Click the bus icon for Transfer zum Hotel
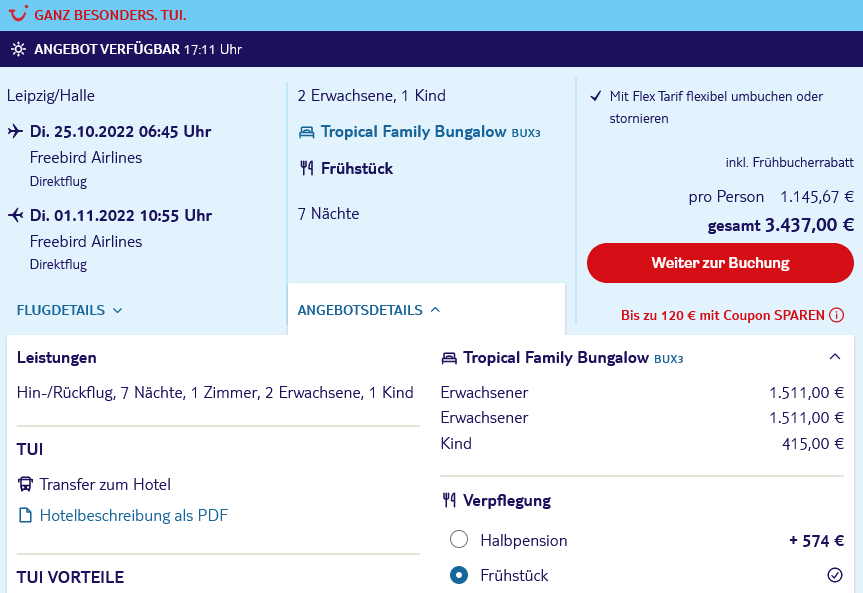 point(25,485)
